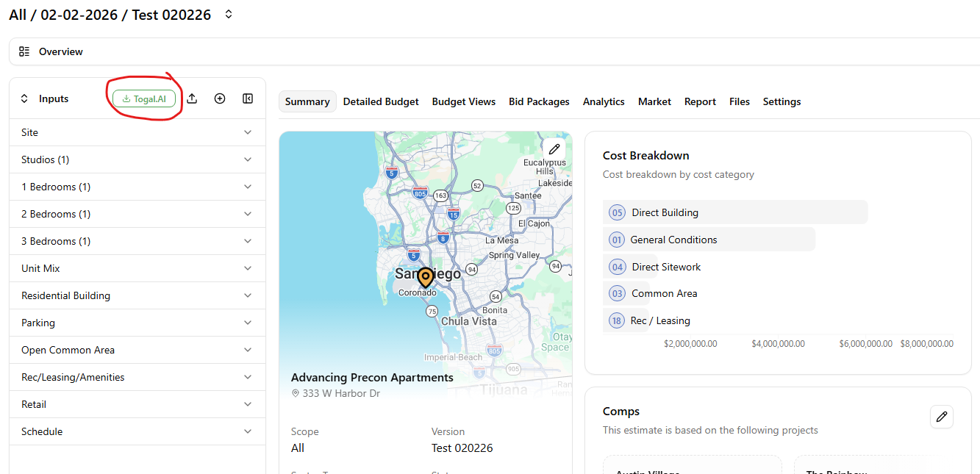This screenshot has height=474, width=980.
Task: Open the Settings tab
Action: [782, 101]
